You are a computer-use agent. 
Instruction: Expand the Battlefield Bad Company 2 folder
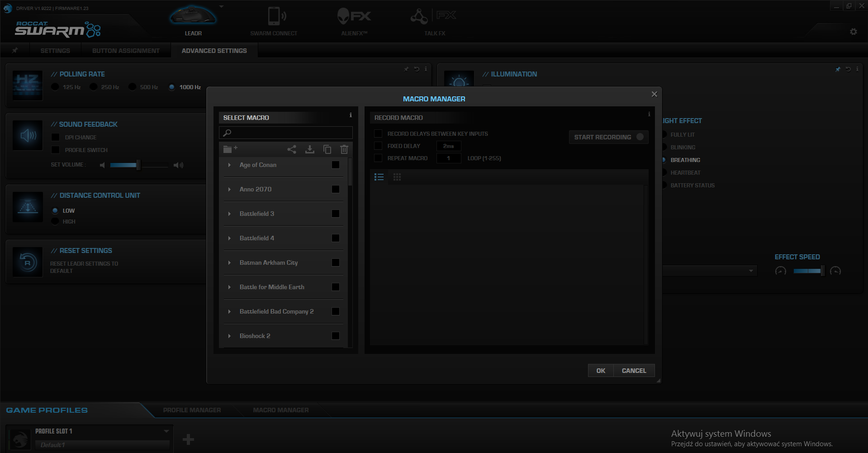230,311
